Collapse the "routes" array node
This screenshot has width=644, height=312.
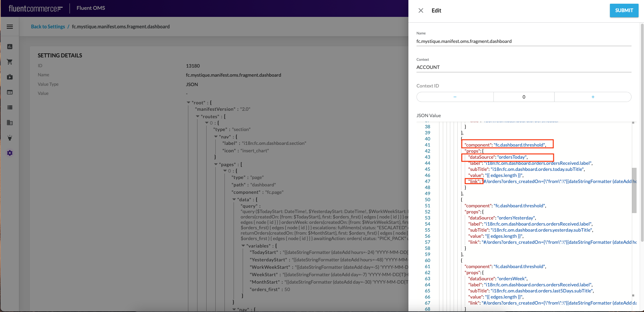click(197, 116)
